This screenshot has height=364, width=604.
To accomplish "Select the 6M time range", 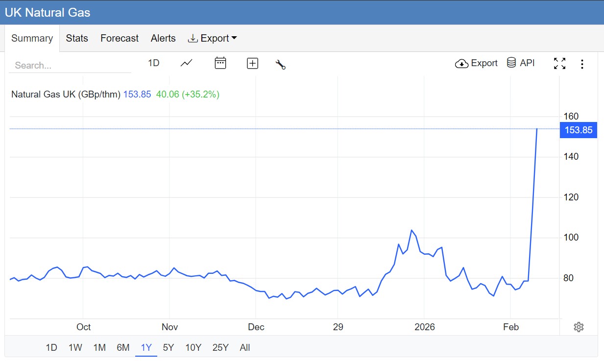I will [123, 347].
